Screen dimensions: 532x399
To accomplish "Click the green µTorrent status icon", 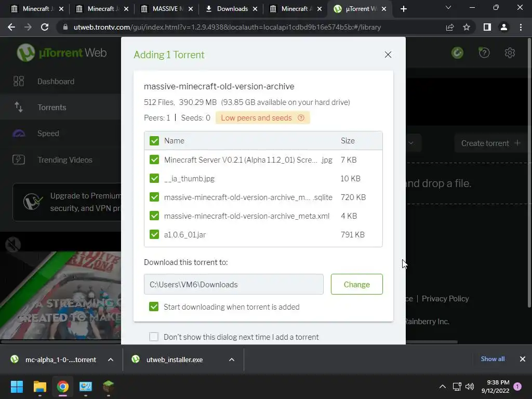I will pos(457,52).
